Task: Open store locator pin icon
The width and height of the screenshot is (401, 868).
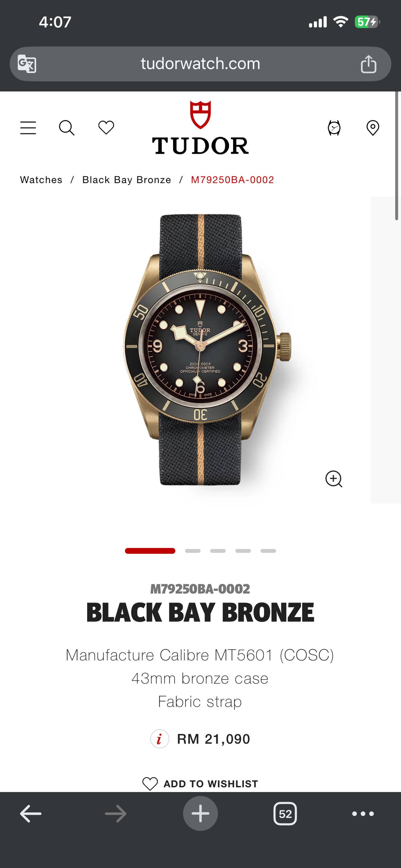Action: pos(373,128)
